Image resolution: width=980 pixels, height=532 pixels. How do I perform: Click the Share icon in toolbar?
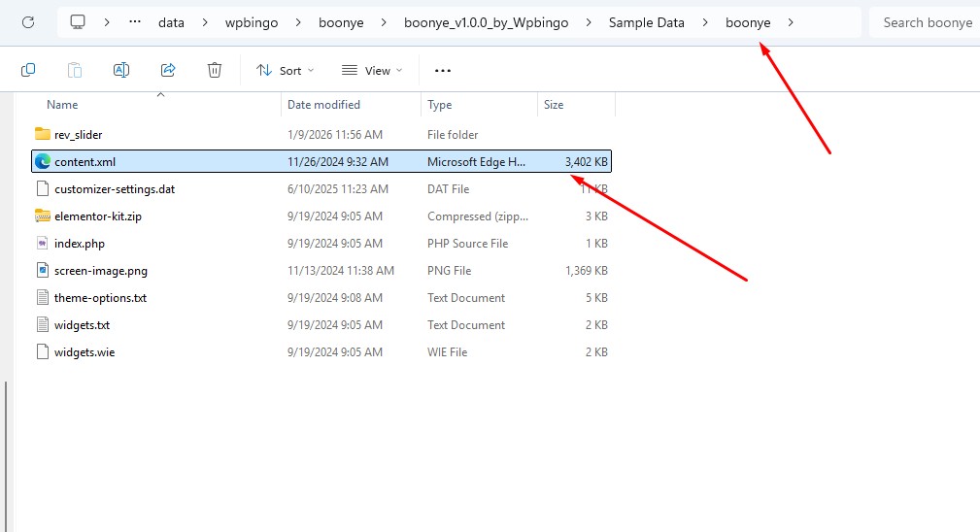tap(168, 70)
